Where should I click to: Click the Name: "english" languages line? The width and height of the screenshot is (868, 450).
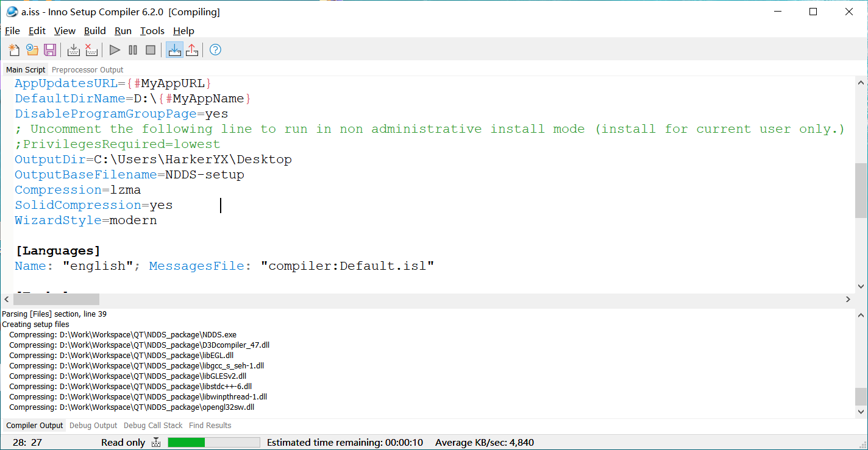click(224, 266)
